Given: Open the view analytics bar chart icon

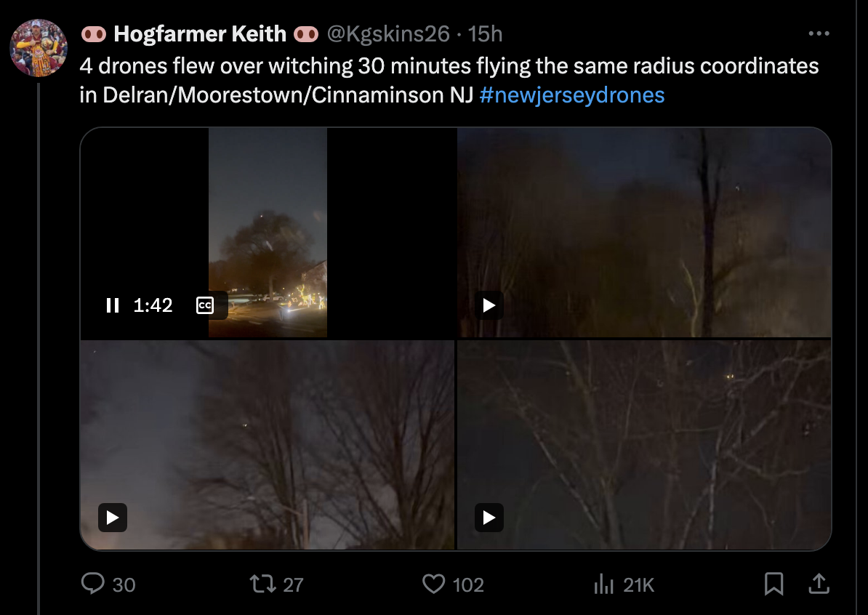Looking at the screenshot, I should 603,584.
